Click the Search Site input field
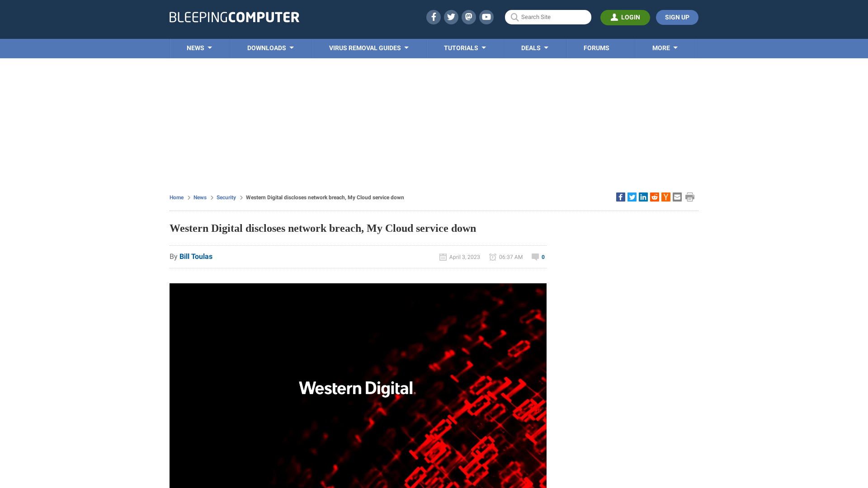Viewport: 868px width, 488px height. coord(548,17)
